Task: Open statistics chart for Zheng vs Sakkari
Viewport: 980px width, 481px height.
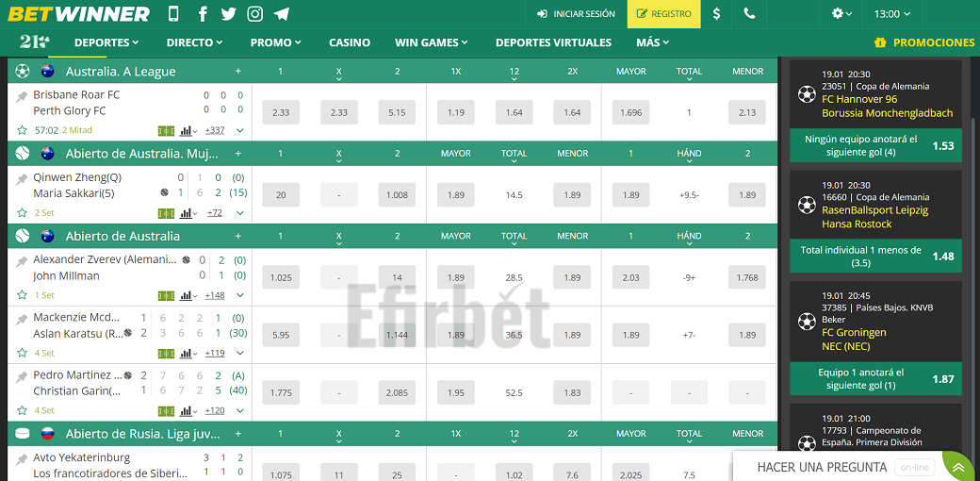Action: 188,212
